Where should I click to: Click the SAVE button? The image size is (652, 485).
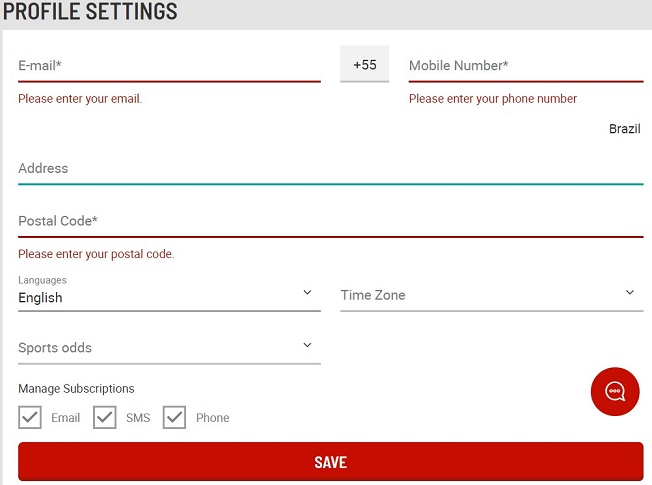(331, 462)
